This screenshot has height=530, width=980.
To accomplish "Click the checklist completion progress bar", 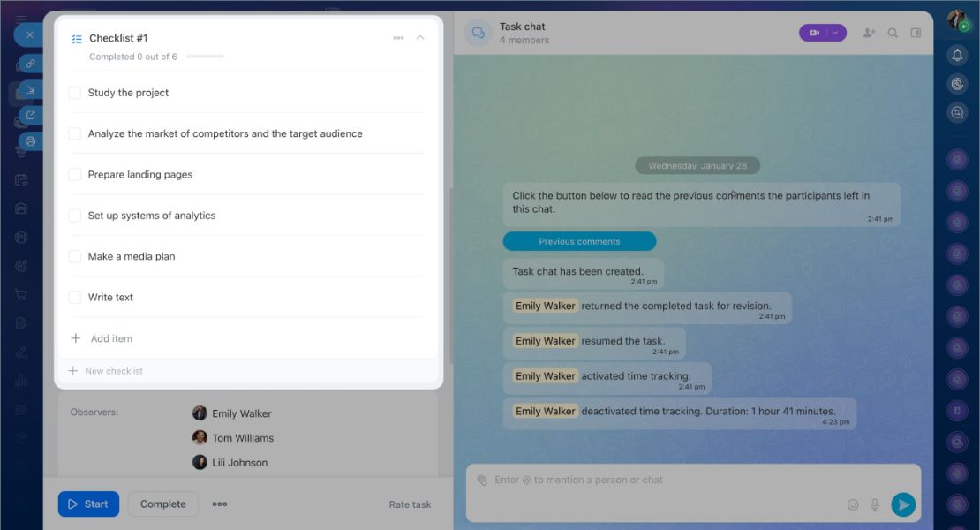I will pyautogui.click(x=205, y=57).
